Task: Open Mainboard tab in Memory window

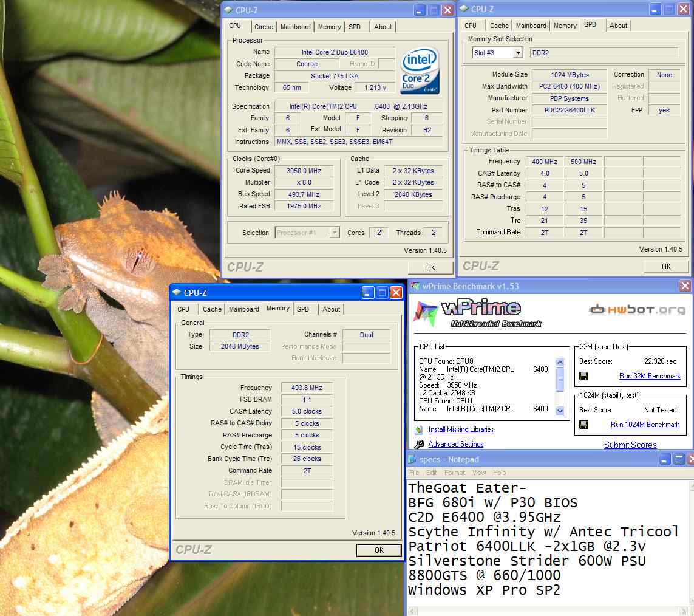Action: (x=244, y=309)
